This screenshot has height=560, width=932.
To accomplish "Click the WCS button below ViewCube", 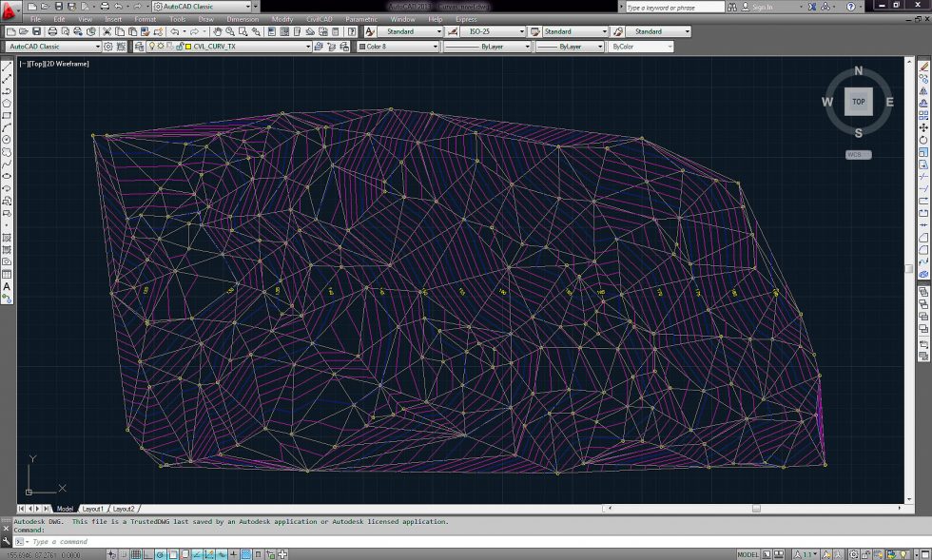I will tap(859, 154).
